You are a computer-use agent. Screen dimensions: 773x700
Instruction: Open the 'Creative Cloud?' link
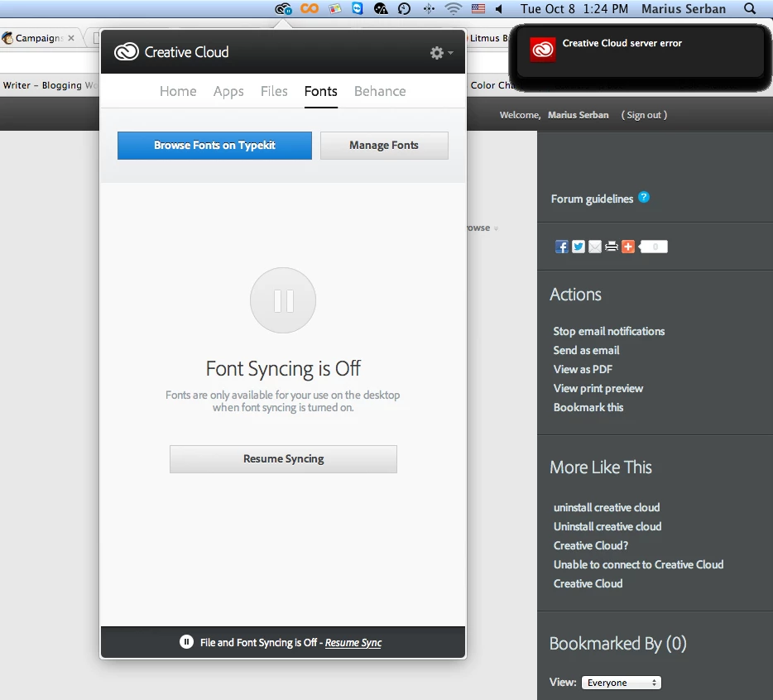click(591, 545)
